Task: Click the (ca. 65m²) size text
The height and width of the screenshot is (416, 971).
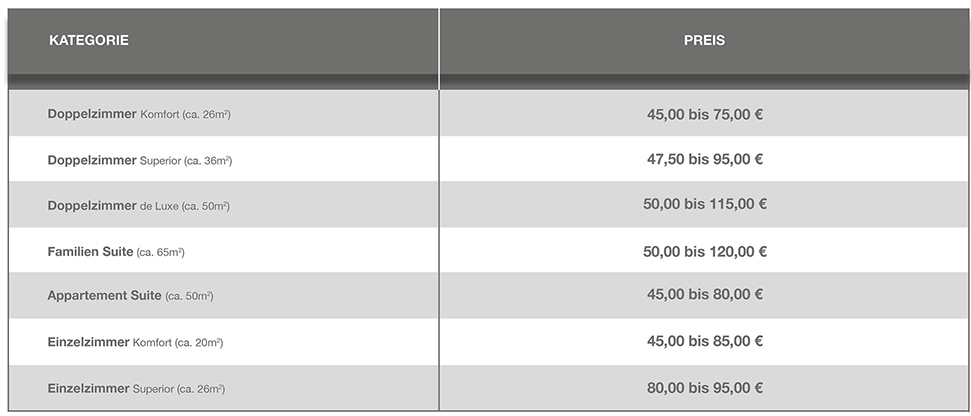Action: (x=160, y=253)
